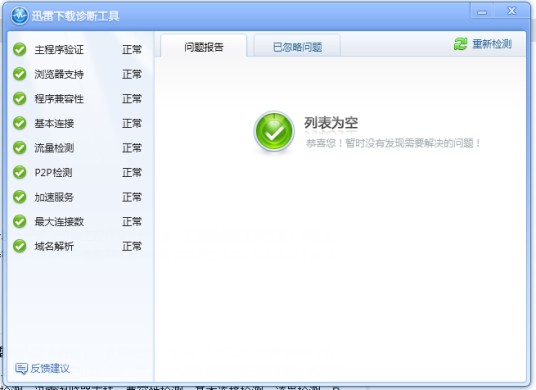The image size is (536, 390).
Task: Click the green check next to P2P检测
Action: (x=19, y=173)
